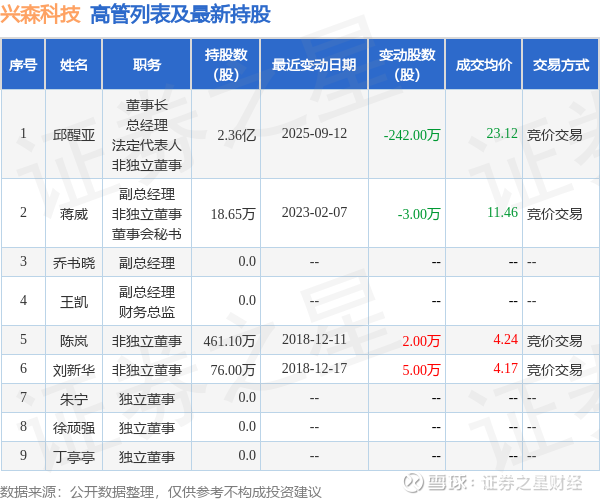Click holding value 0.0 for 丁亭亭
Image resolution: width=600 pixels, height=501 pixels.
point(247,455)
